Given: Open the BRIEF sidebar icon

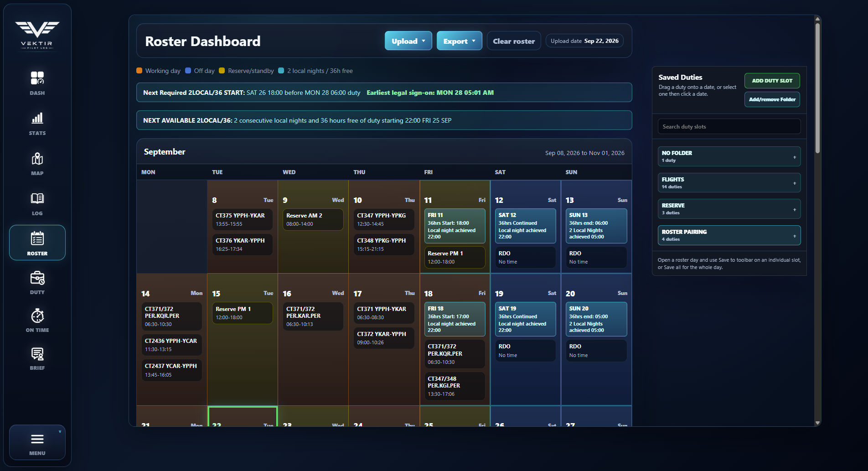Looking at the screenshot, I should click(x=37, y=353).
